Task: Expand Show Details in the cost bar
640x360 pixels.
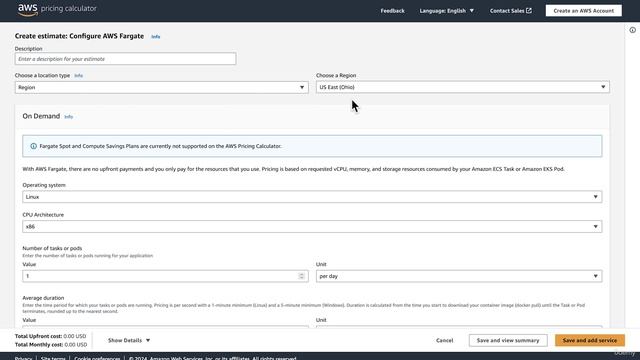Action: coord(129,340)
